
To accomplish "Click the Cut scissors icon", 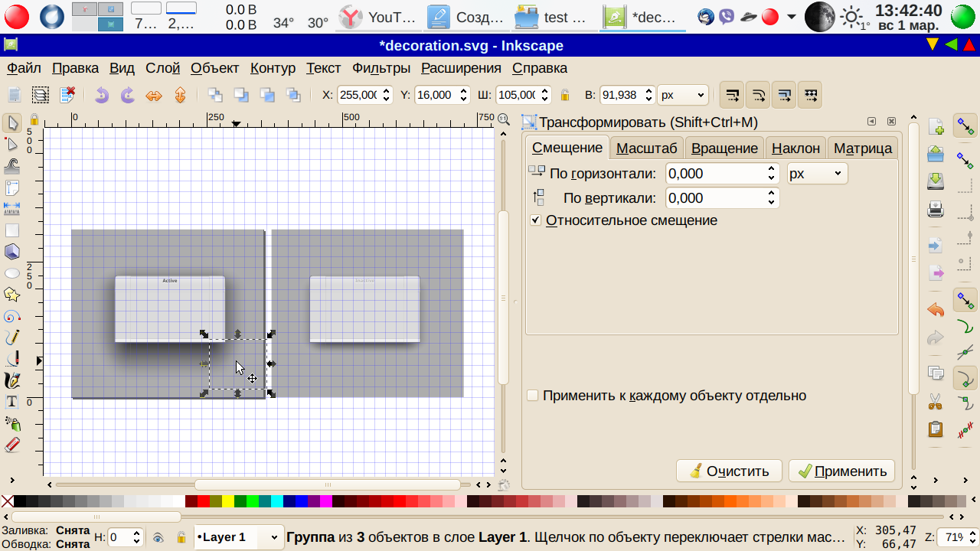I will 936,401.
